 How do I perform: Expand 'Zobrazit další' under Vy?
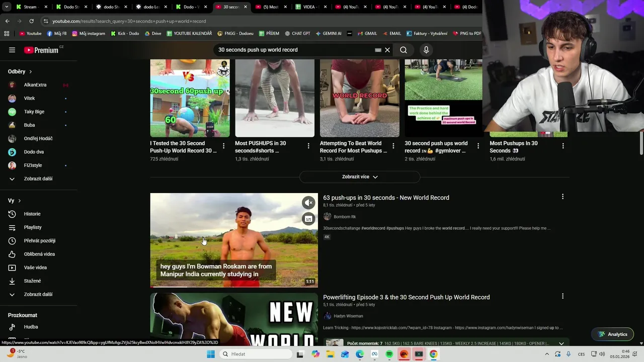point(38,294)
